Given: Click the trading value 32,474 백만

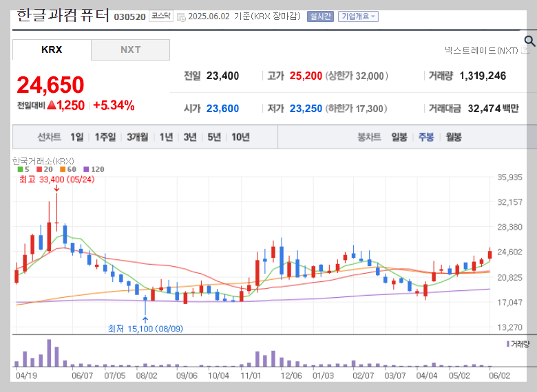Looking at the screenshot, I should click(493, 109).
